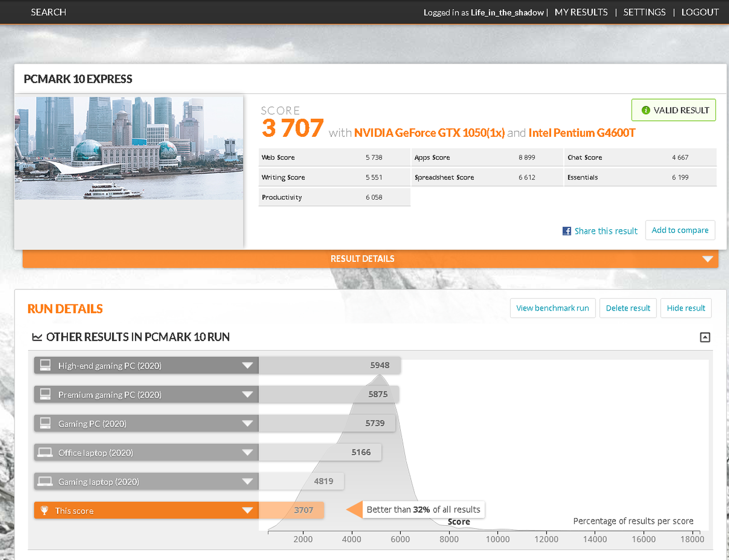
Task: Click the trophy icon on This score row
Action: [45, 510]
